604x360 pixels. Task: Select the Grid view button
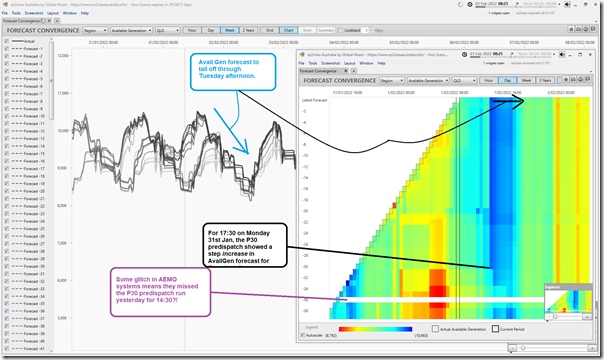coord(270,30)
